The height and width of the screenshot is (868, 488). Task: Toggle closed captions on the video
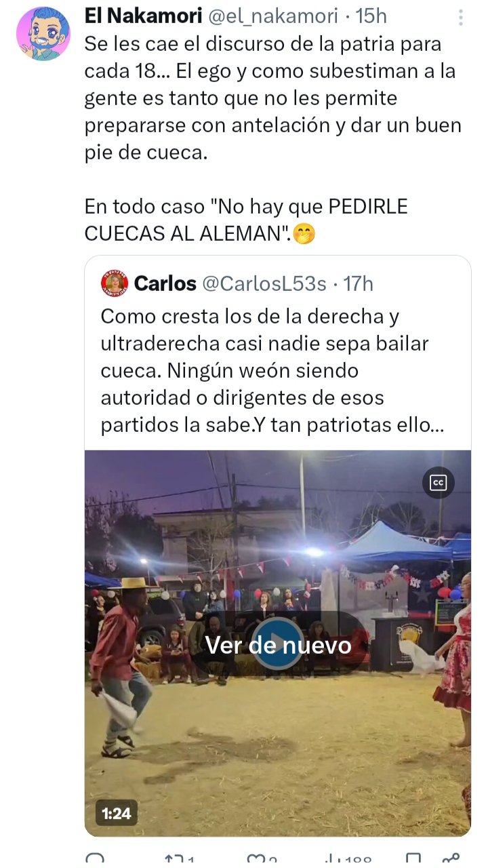coord(439,482)
